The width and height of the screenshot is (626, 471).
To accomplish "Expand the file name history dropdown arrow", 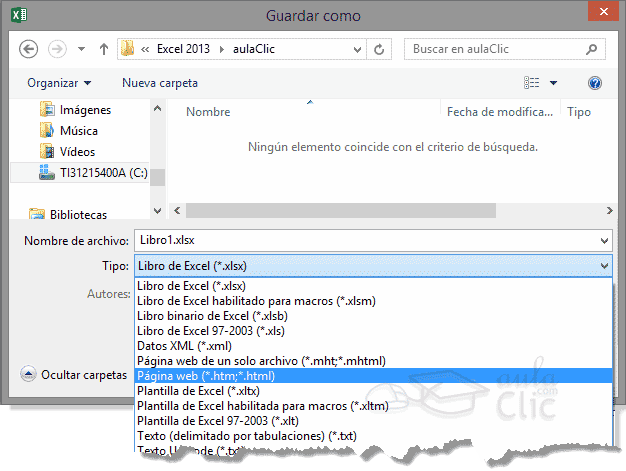I will 603,241.
